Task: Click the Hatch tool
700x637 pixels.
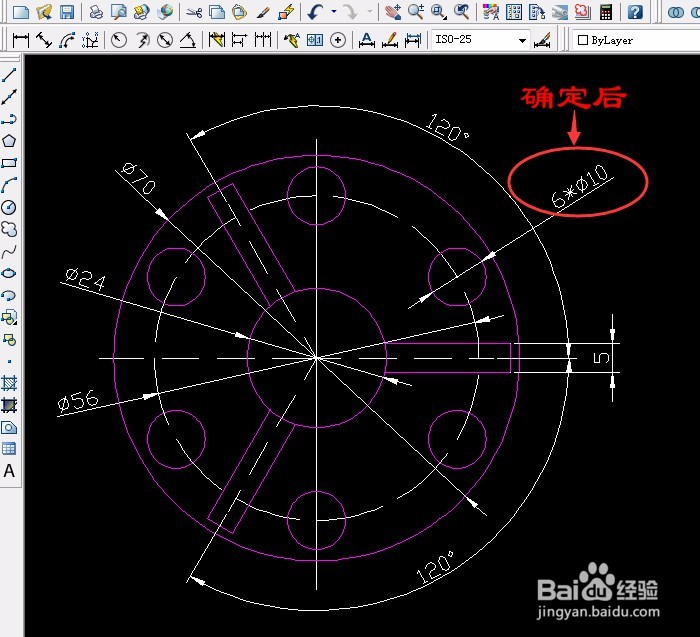Action: click(x=9, y=383)
